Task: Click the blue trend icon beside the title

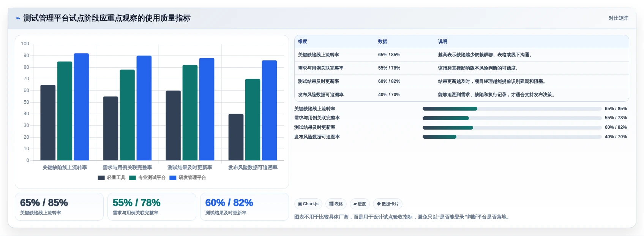Action: point(18,18)
